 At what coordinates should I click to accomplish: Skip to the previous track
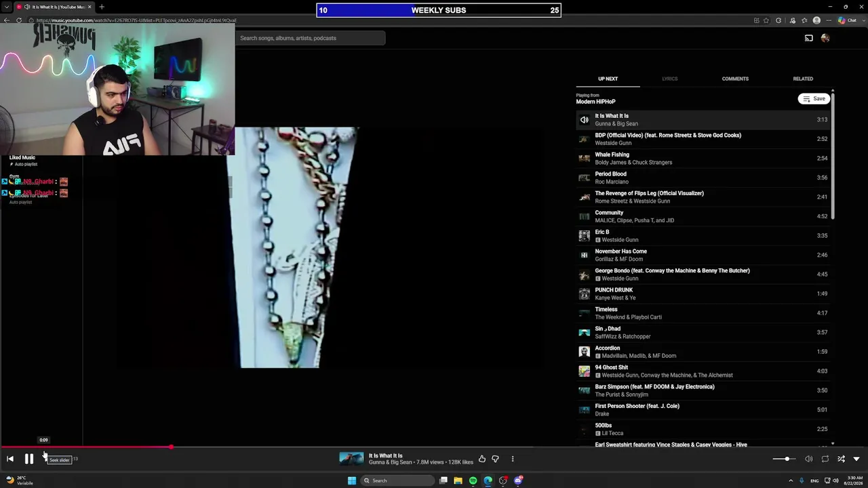click(10, 459)
